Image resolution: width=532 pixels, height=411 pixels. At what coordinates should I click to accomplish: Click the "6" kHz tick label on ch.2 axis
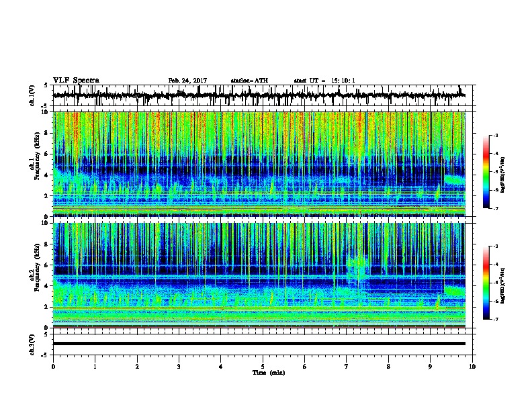(47, 265)
